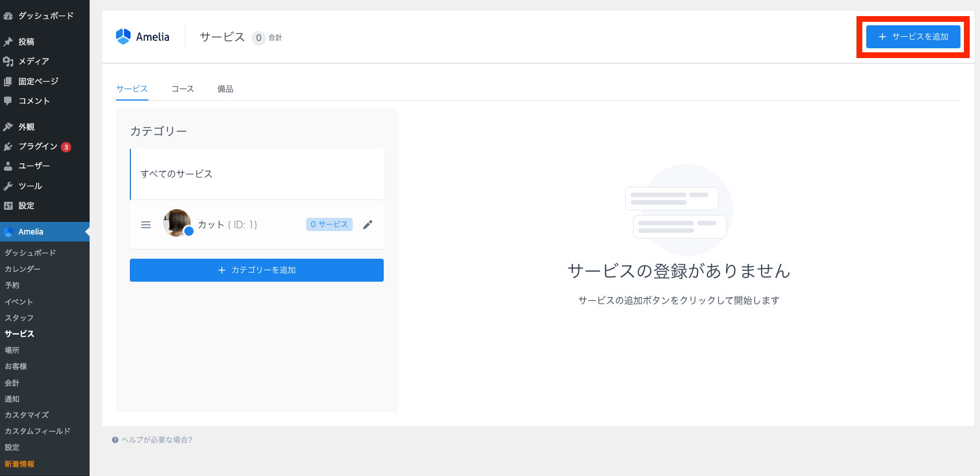Click the Amelia logo in the header
Image resolution: width=980 pixels, height=476 pixels.
[142, 37]
